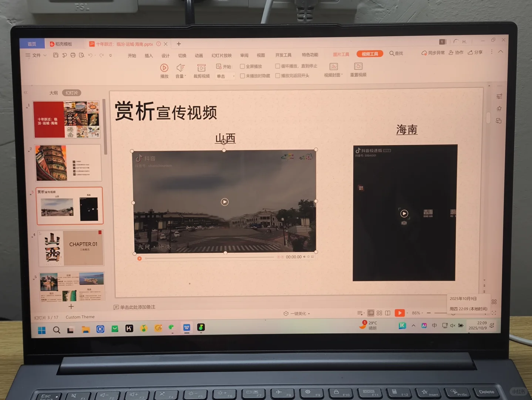Collapse the slide panel with double chevron

coord(26,93)
